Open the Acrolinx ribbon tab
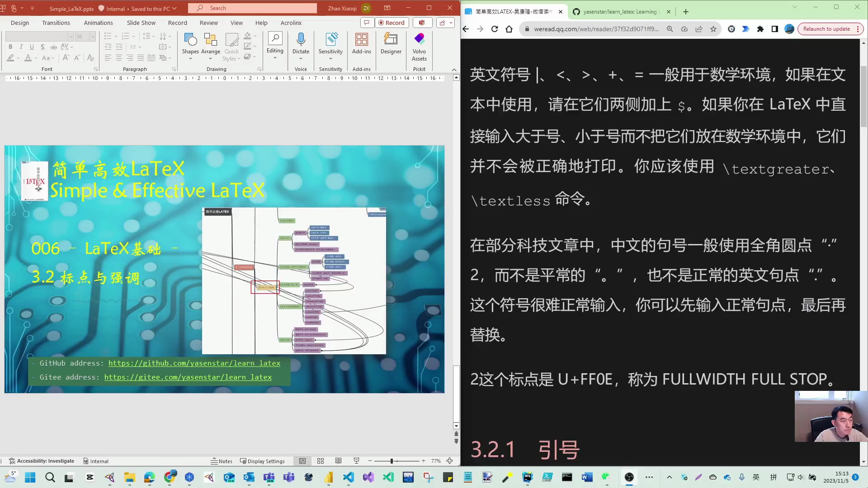 click(x=291, y=23)
